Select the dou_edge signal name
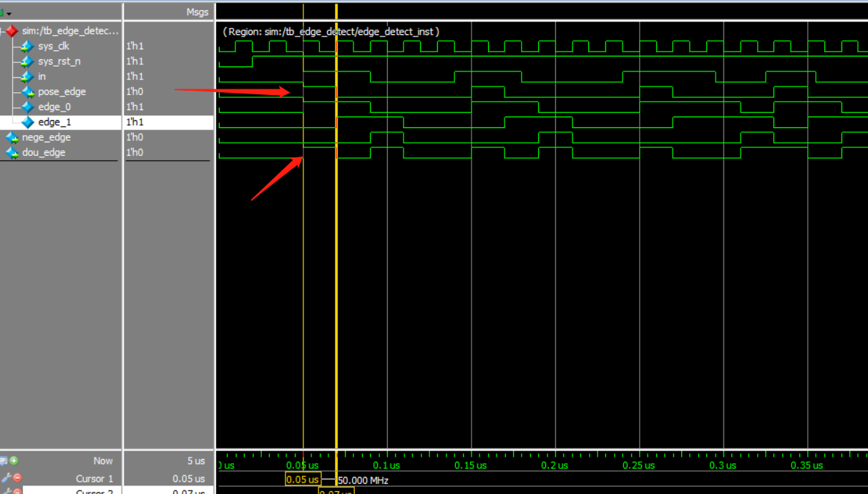 [x=44, y=152]
